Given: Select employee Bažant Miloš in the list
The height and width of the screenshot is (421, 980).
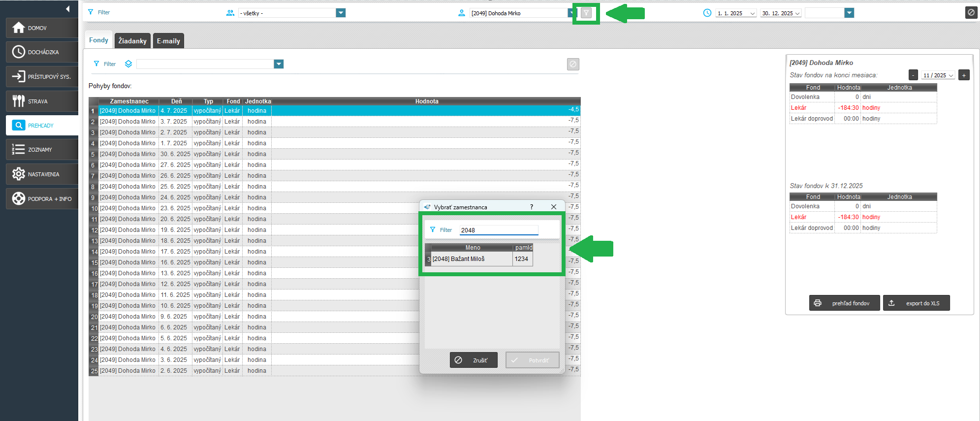Looking at the screenshot, I should tap(472, 259).
